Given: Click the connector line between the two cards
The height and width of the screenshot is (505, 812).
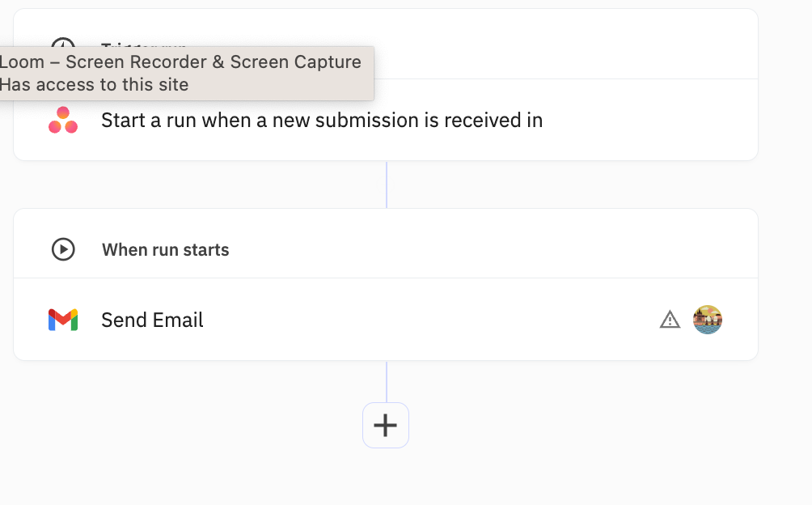Looking at the screenshot, I should (x=387, y=185).
